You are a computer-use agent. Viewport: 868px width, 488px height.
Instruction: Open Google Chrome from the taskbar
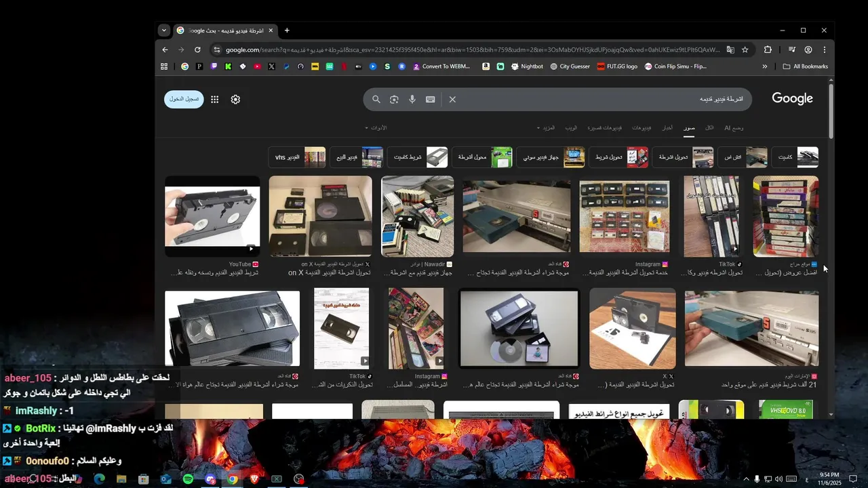[232, 479]
